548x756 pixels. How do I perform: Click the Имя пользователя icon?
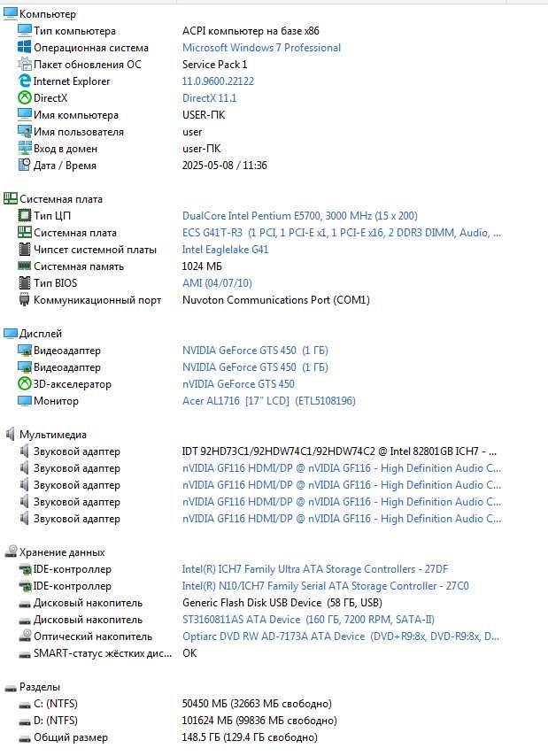coord(25,132)
